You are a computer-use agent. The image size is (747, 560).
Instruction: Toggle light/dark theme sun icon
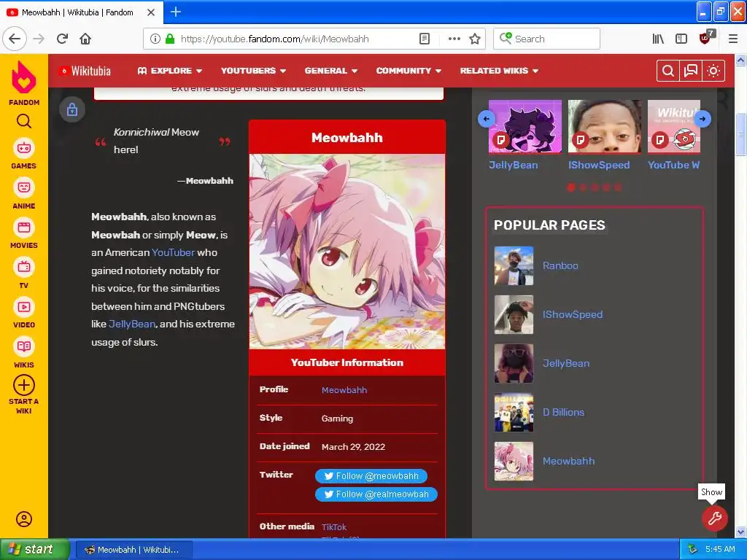click(x=713, y=71)
